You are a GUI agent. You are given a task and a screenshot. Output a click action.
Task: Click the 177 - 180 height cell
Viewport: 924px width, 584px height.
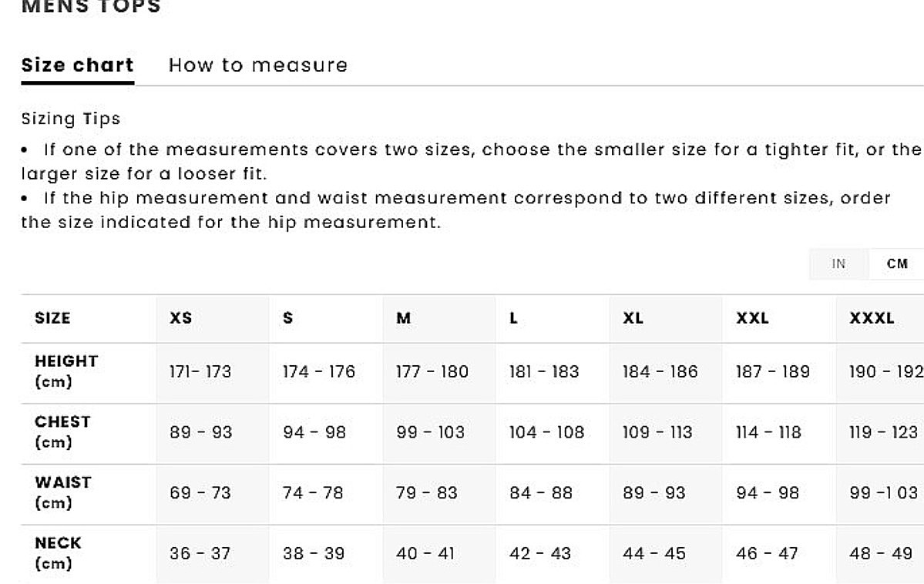point(432,372)
